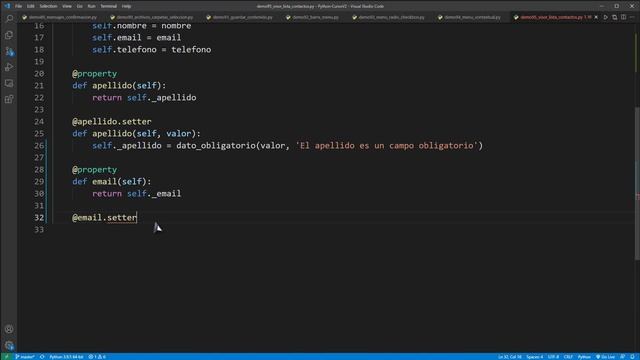Open Remote Explorer icon in activity bar

pos(9,83)
